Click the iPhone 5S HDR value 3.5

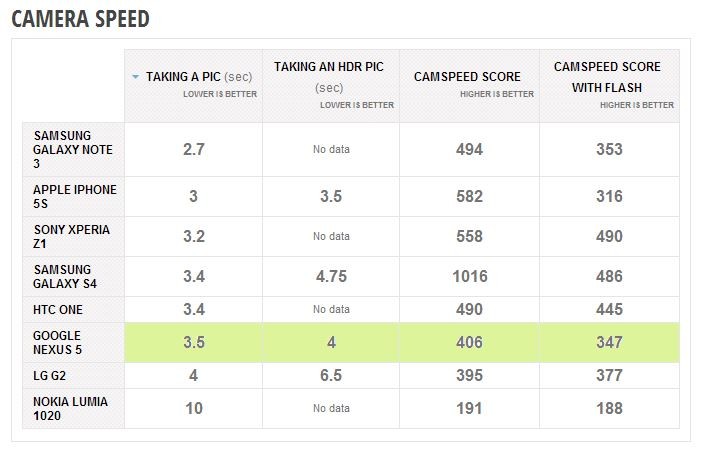click(331, 197)
